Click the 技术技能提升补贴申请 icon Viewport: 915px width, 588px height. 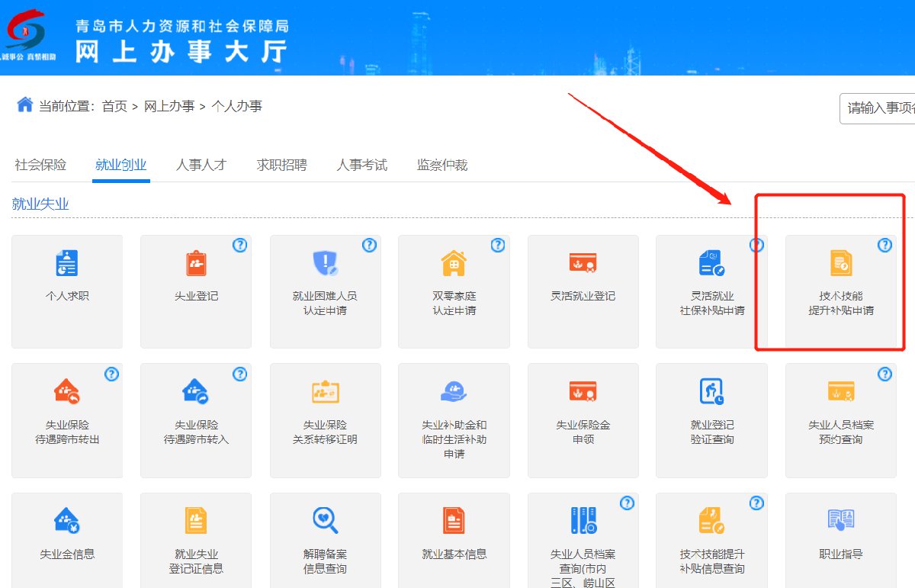click(x=840, y=263)
